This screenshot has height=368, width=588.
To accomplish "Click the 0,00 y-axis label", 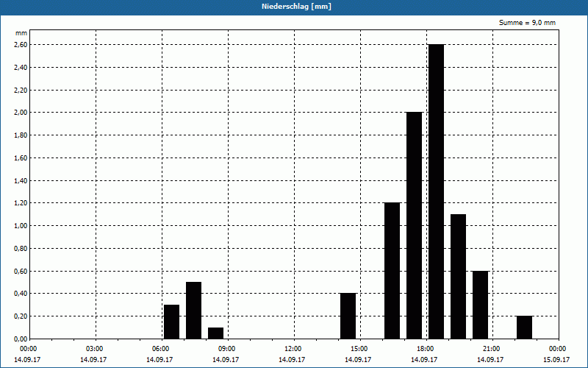I will (x=21, y=339).
